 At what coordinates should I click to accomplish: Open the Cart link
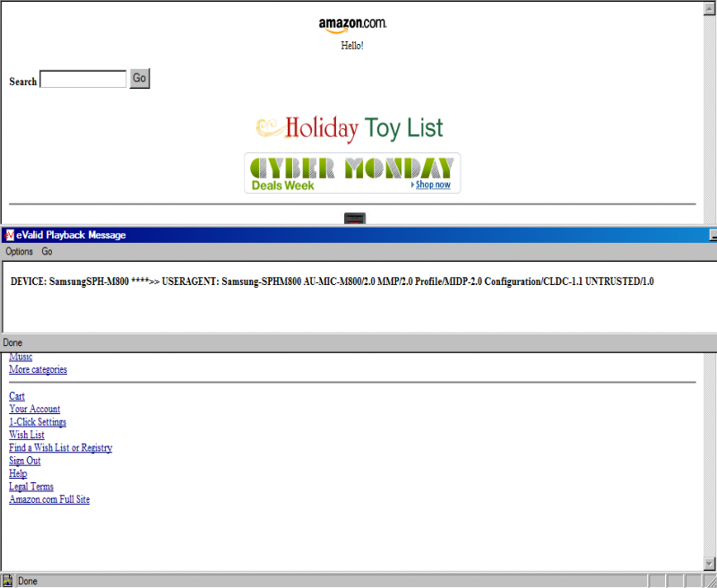tap(17, 396)
